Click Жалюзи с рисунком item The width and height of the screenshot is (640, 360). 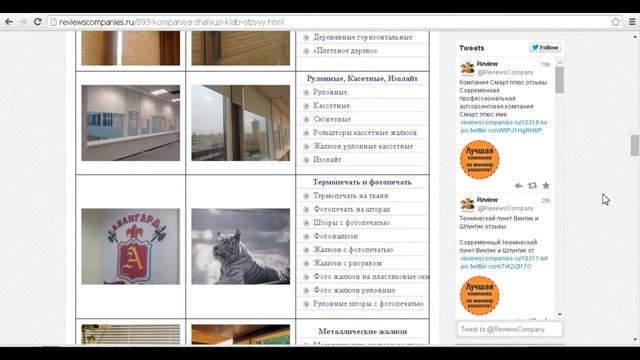click(347, 263)
